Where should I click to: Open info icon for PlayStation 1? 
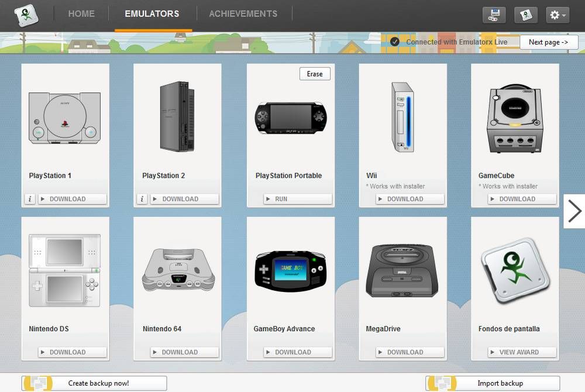(30, 199)
